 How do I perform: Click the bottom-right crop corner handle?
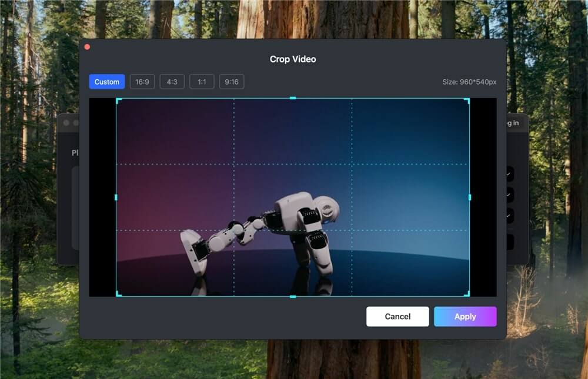click(x=467, y=294)
